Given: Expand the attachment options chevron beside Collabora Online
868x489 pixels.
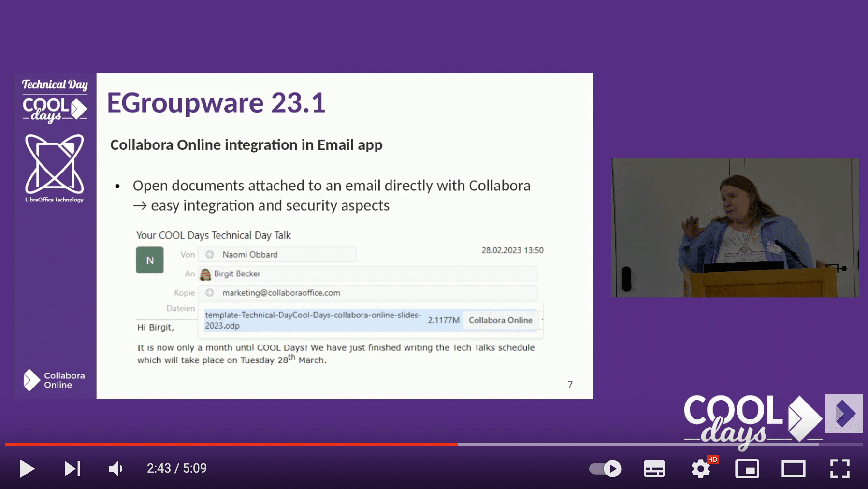Looking at the screenshot, I should tap(542, 320).
